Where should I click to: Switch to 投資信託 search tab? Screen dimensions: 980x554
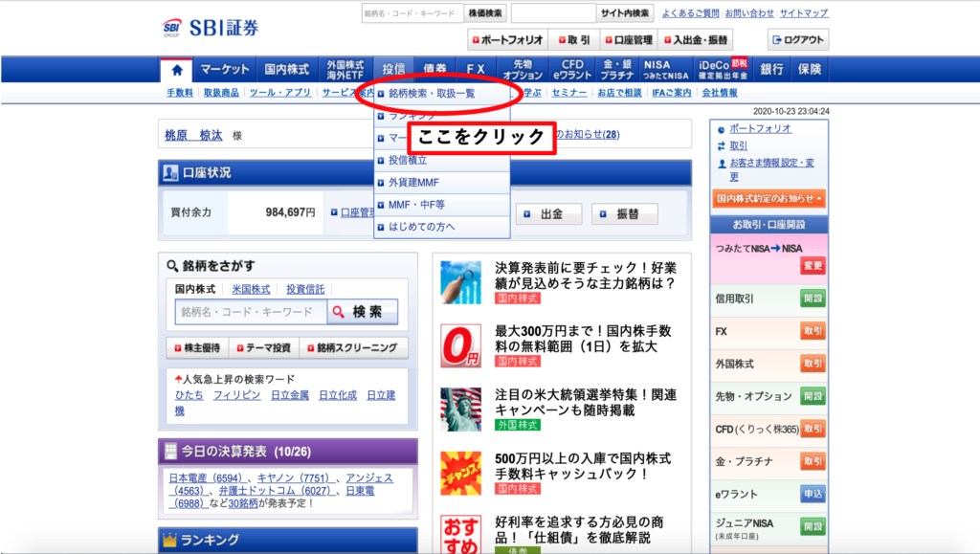(305, 289)
